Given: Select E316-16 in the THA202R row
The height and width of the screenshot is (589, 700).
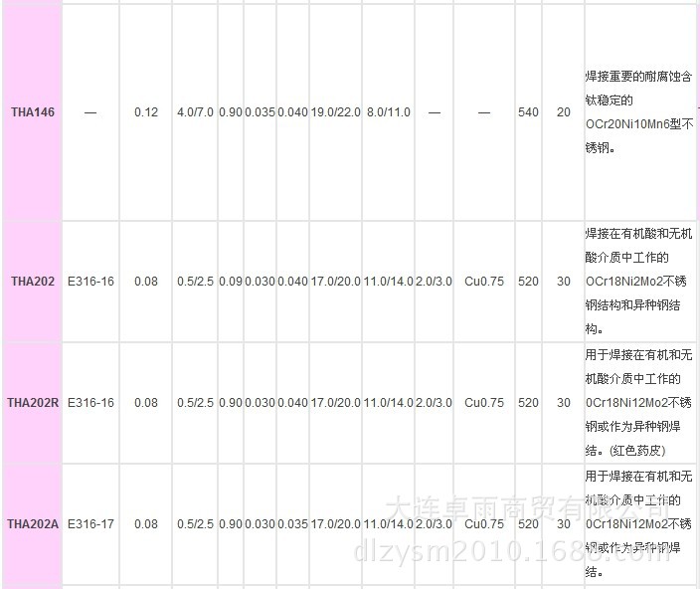Looking at the screenshot, I should [x=90, y=403].
